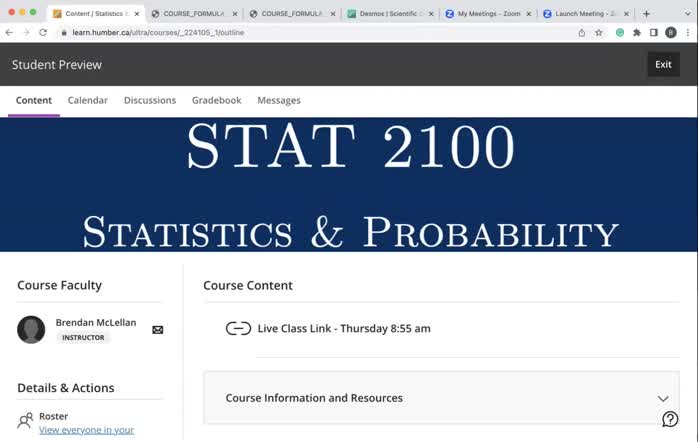Click the address bar showing learn.humber.ca URL
Image resolution: width=698 pixels, height=442 pixels.
coord(300,33)
